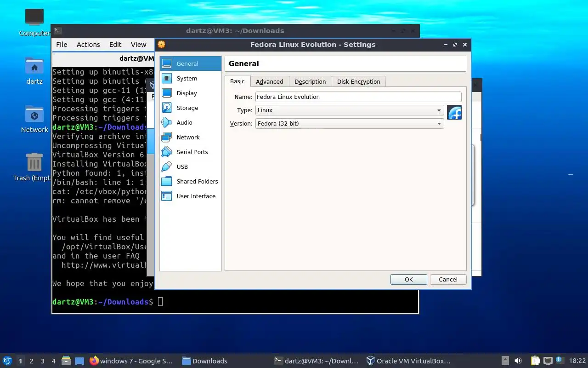Switch to the Basic tab
This screenshot has width=588, height=368.
click(237, 81)
